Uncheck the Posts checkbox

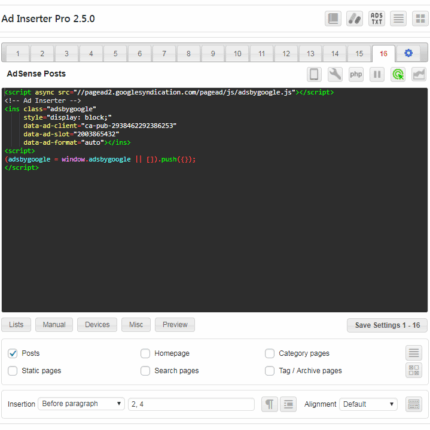(13, 353)
